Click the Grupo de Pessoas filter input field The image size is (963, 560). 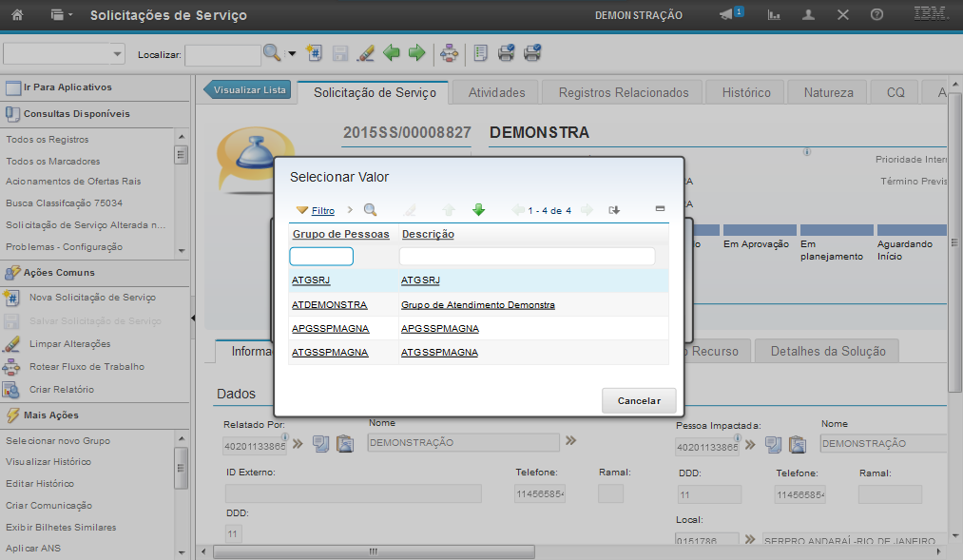(x=321, y=257)
